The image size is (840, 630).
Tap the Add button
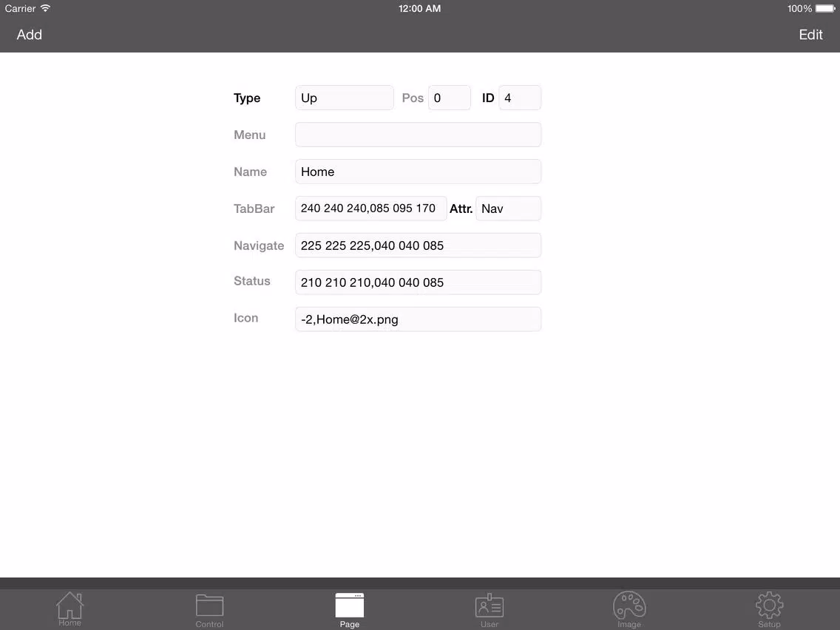point(30,35)
